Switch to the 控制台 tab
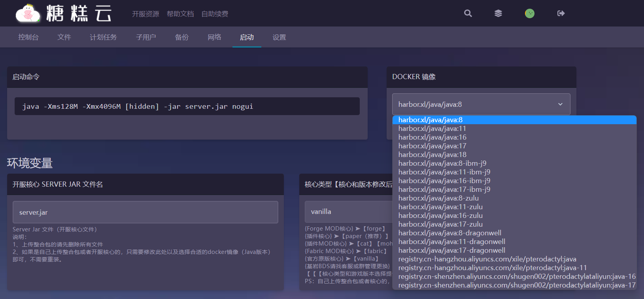Viewport: 644px width, 299px height. click(28, 37)
